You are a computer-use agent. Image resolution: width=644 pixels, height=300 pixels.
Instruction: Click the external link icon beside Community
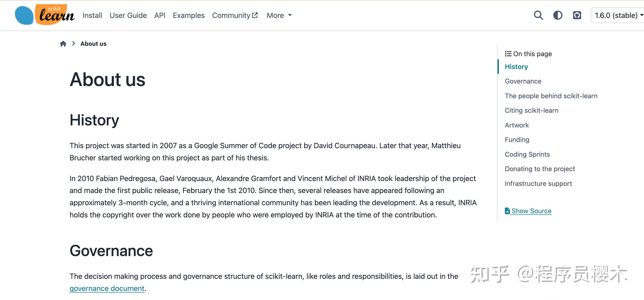(255, 15)
